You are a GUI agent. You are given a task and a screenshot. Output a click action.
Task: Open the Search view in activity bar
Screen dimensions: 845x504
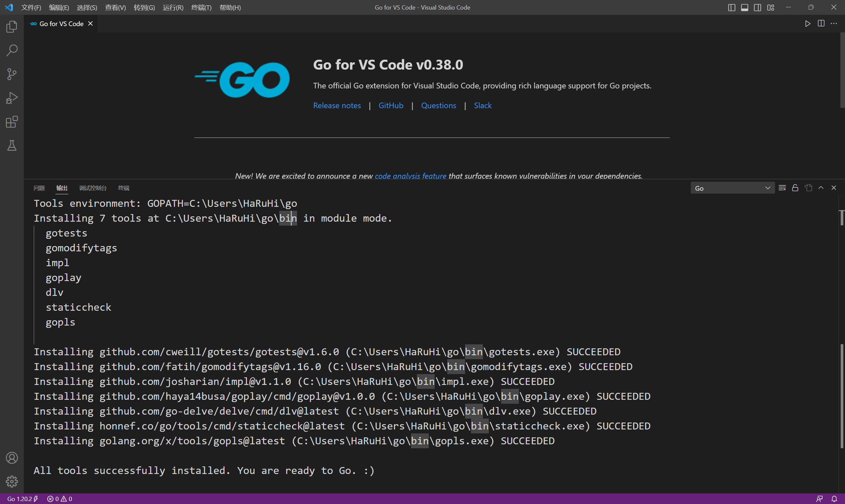12,50
